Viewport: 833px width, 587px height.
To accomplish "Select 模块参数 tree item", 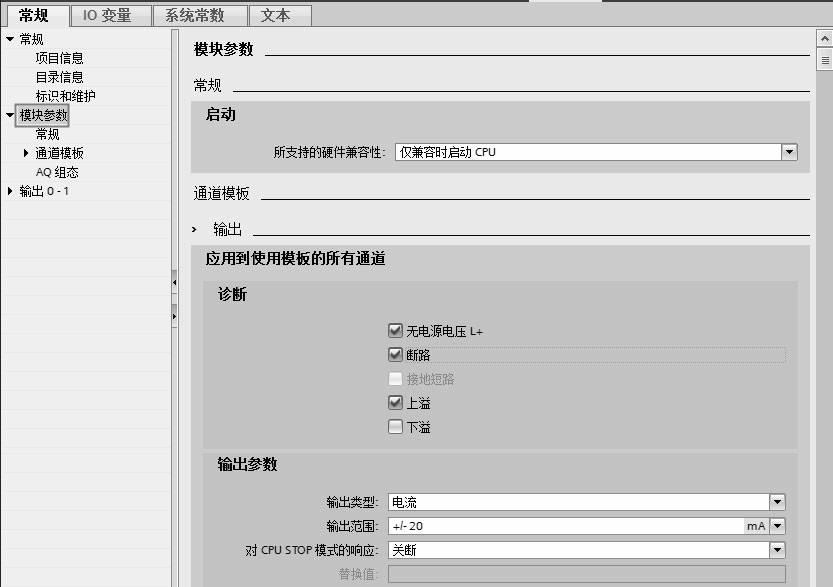I will tap(43, 115).
